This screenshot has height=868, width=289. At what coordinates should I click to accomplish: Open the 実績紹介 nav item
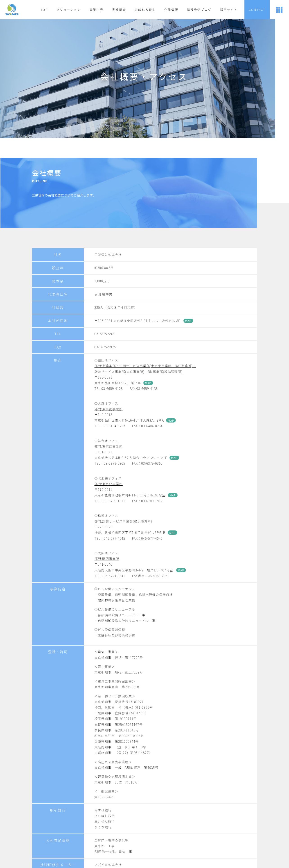tap(119, 10)
